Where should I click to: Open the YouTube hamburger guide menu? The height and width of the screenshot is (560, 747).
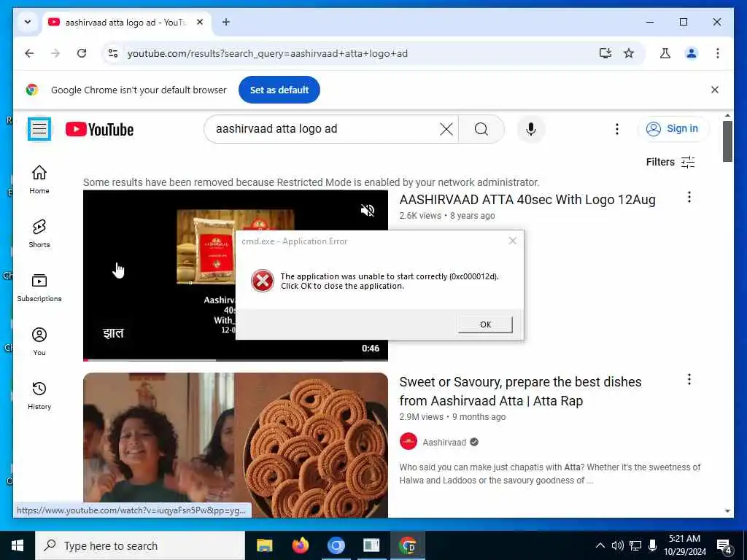(x=39, y=129)
